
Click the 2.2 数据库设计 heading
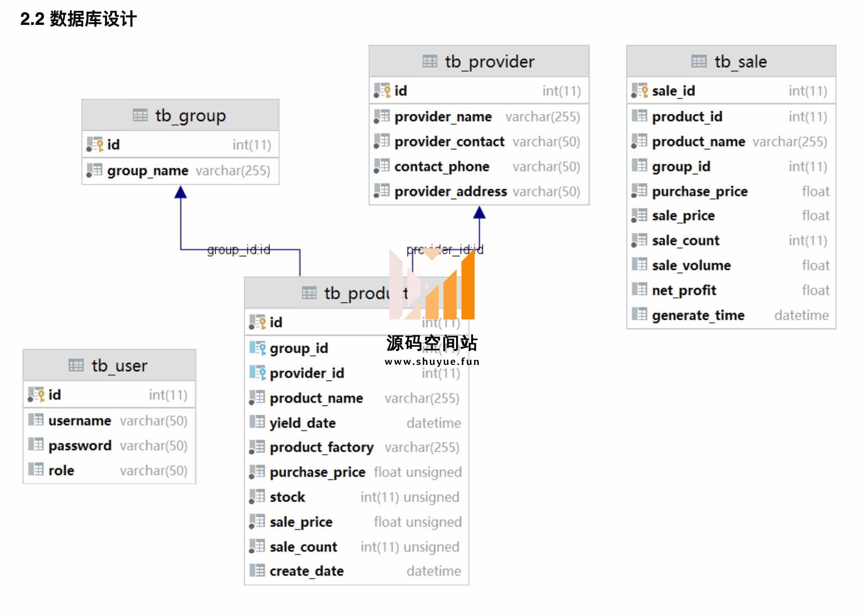78,19
